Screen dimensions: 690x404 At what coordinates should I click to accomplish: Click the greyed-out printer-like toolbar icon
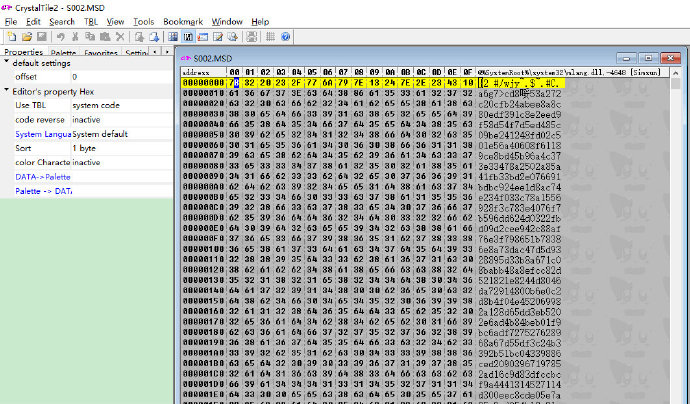coord(251,37)
